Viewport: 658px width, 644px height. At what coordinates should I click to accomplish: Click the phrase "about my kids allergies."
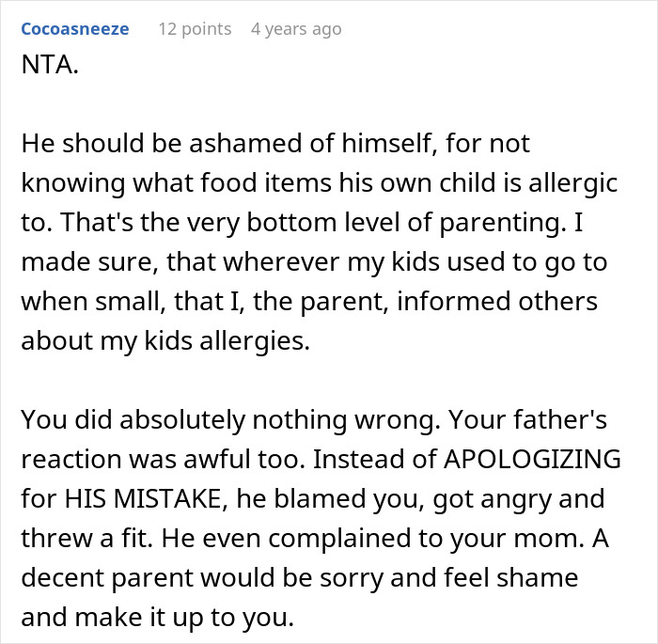[164, 341]
